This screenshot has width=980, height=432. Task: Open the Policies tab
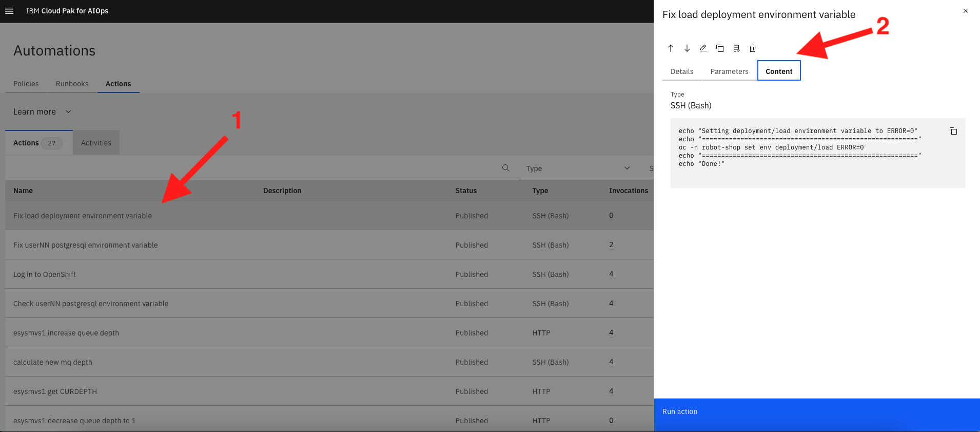[26, 84]
